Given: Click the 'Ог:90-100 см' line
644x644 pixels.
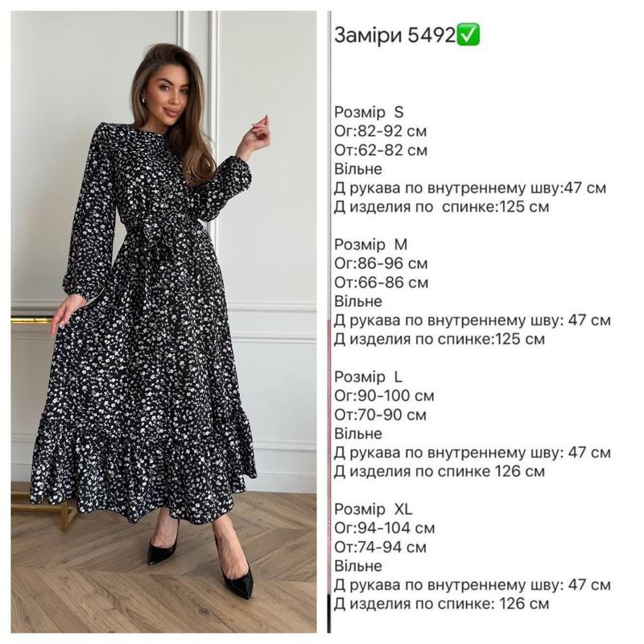Looking at the screenshot, I should 384,396.
